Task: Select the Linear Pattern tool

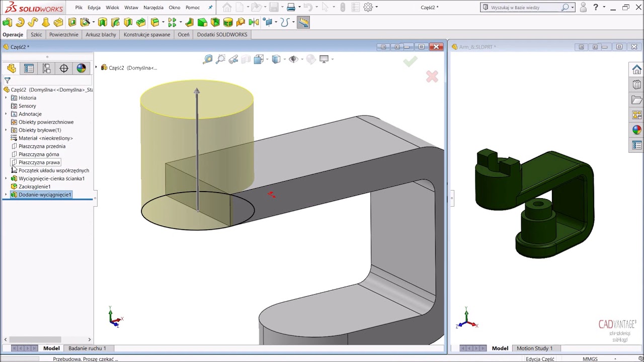Action: click(172, 22)
